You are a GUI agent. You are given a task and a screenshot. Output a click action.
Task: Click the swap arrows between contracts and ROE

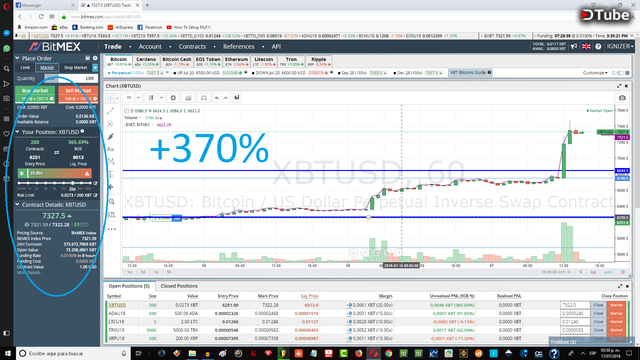[56, 152]
